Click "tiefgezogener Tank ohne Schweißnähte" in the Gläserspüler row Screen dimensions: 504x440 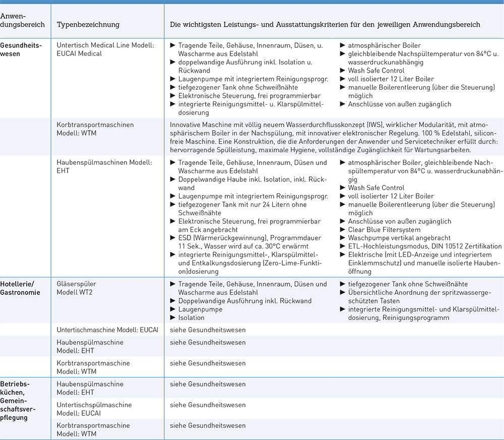(x=408, y=284)
